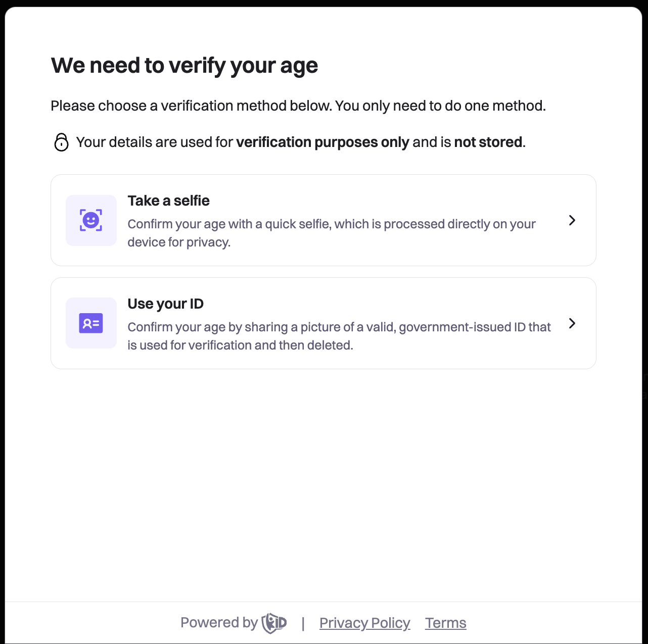Select the "Take a selfie" title
Image resolution: width=648 pixels, height=644 pixels.
tap(168, 201)
